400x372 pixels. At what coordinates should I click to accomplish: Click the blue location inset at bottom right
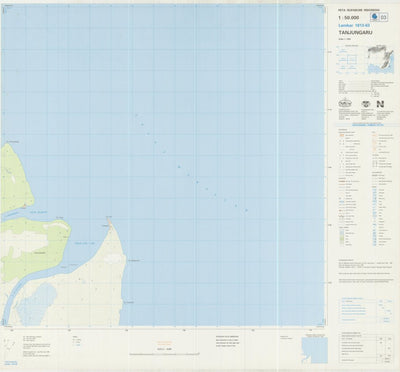point(315,350)
